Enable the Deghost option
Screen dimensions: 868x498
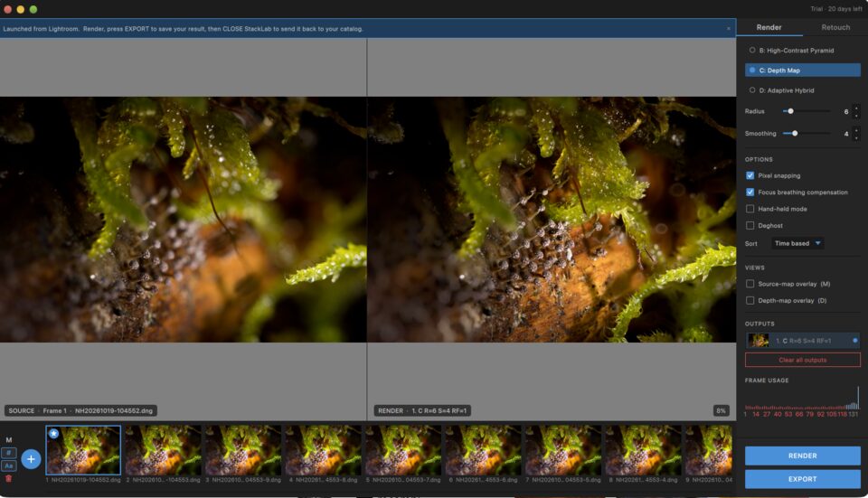(750, 225)
